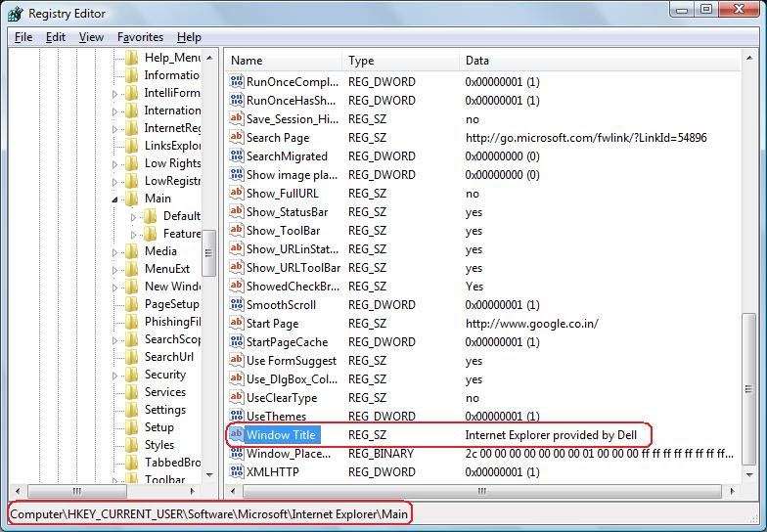This screenshot has width=767, height=532.
Task: Click the go.microsoft.com fwlink data value
Action: pyautogui.click(x=586, y=137)
